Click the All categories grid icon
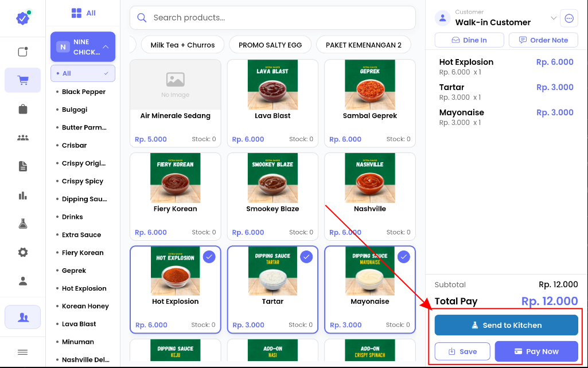This screenshot has height=368, width=588. (76, 13)
